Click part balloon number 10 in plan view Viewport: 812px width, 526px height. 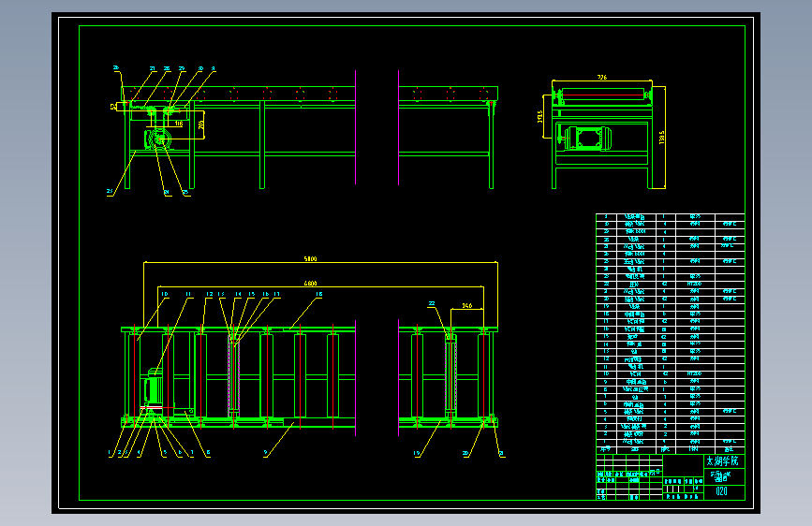click(x=165, y=294)
